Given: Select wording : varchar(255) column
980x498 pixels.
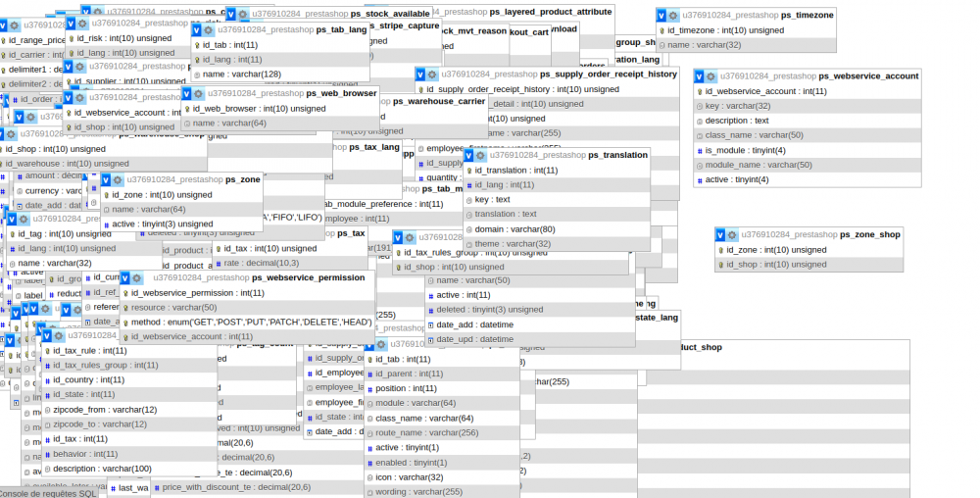Looking at the screenshot, I should [442, 492].
